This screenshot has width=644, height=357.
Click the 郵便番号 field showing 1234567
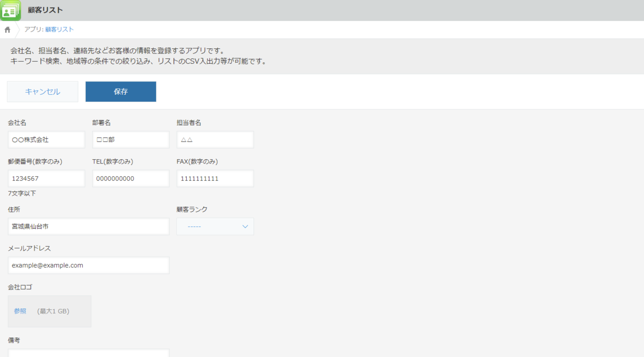tap(46, 178)
